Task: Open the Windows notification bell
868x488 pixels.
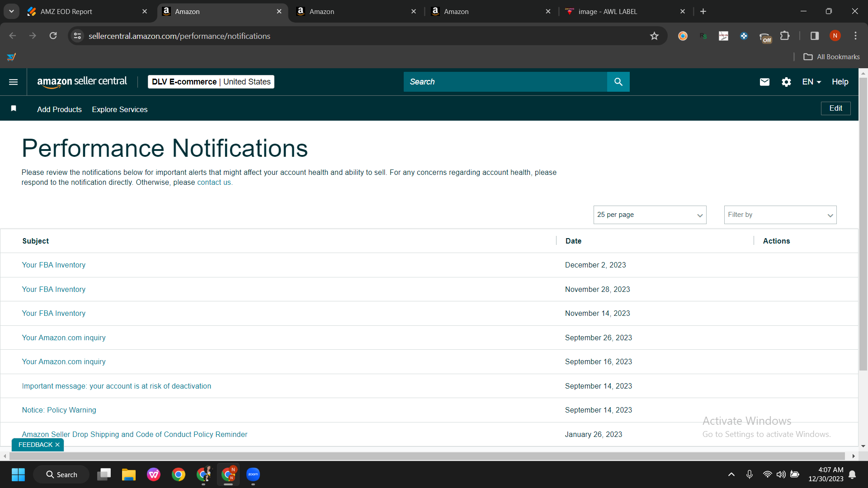Action: (x=852, y=474)
